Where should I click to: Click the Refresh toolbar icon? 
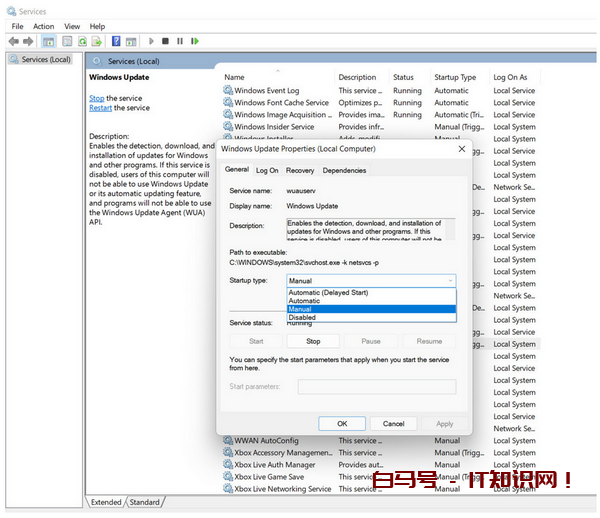pos(83,41)
